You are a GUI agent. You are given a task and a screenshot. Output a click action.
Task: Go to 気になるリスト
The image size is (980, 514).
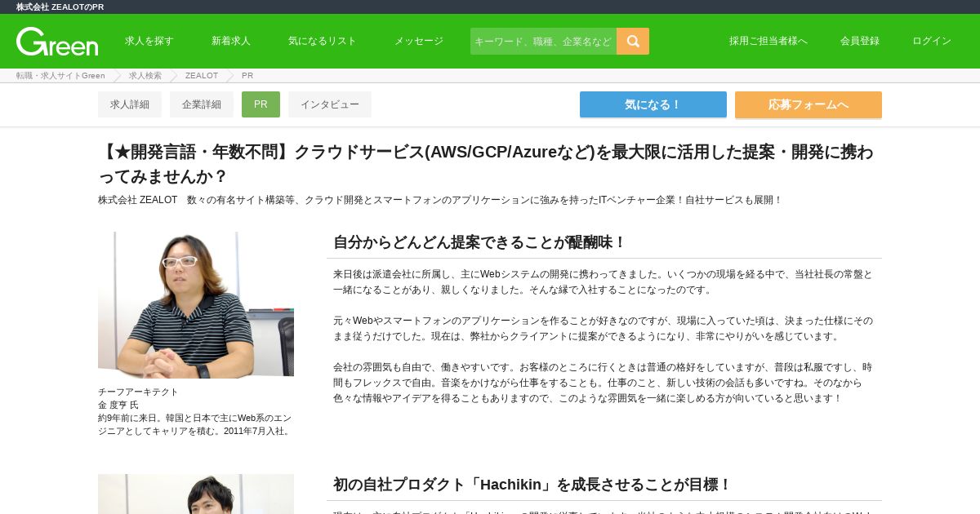click(323, 41)
